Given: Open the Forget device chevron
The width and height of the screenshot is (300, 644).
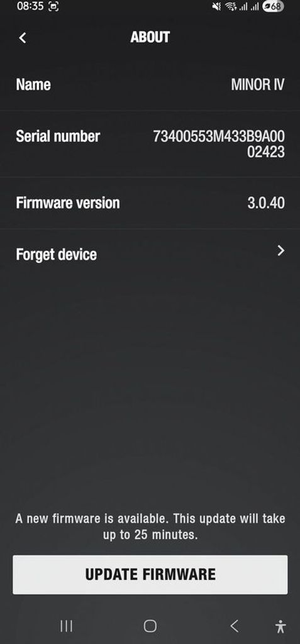Looking at the screenshot, I should [281, 250].
